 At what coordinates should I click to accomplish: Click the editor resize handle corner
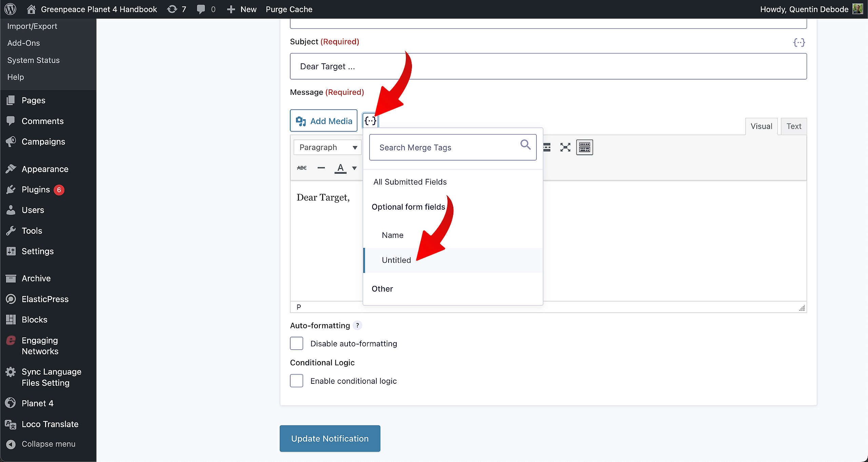tap(802, 308)
